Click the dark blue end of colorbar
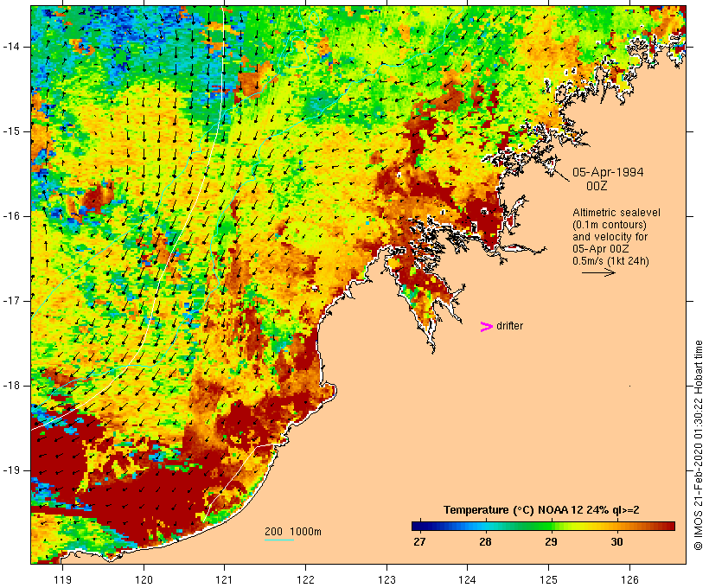 (x=418, y=526)
